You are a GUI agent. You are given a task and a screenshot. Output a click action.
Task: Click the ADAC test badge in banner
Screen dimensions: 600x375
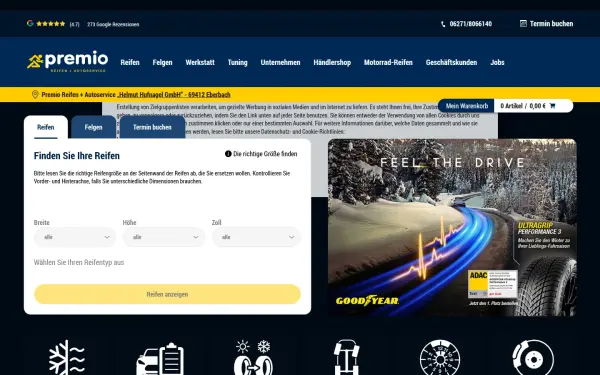coord(492,284)
